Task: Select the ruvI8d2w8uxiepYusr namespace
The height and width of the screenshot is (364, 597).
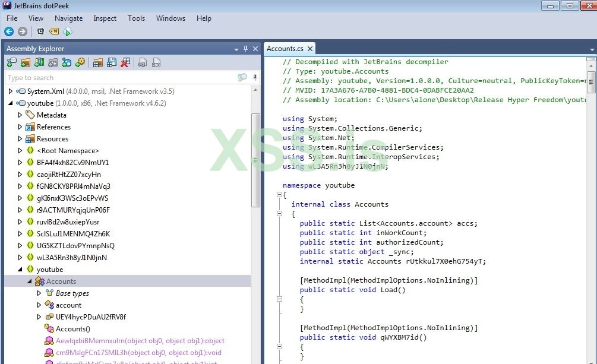Action: [68, 221]
